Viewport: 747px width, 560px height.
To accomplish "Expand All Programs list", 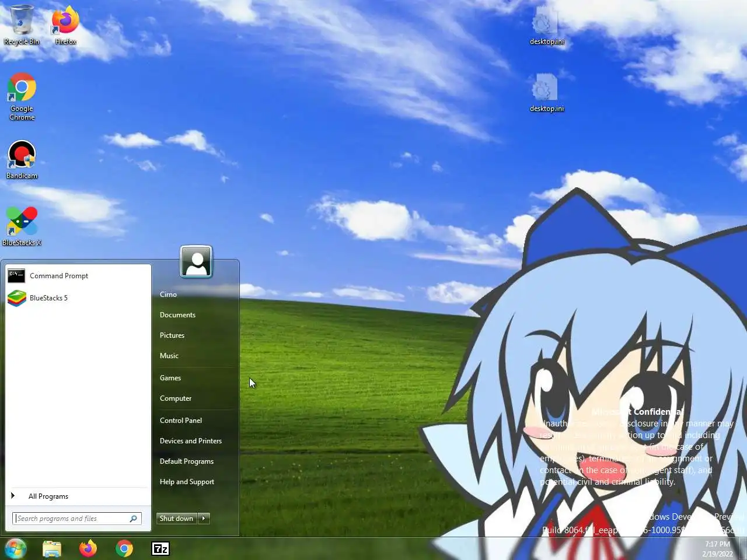I will 78,496.
